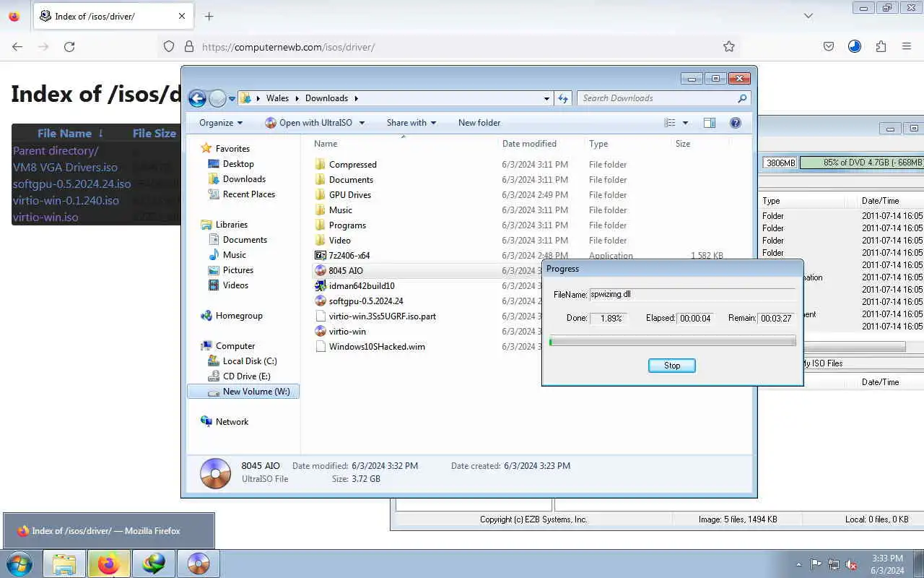Open Explorer help question mark icon
This screenshot has width=924, height=578.
pos(736,123)
